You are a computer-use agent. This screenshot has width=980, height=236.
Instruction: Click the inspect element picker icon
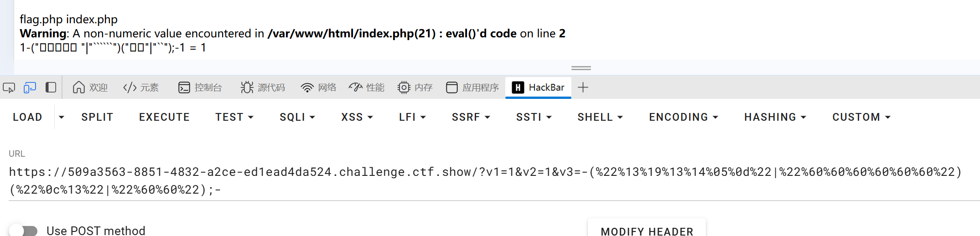coord(9,87)
